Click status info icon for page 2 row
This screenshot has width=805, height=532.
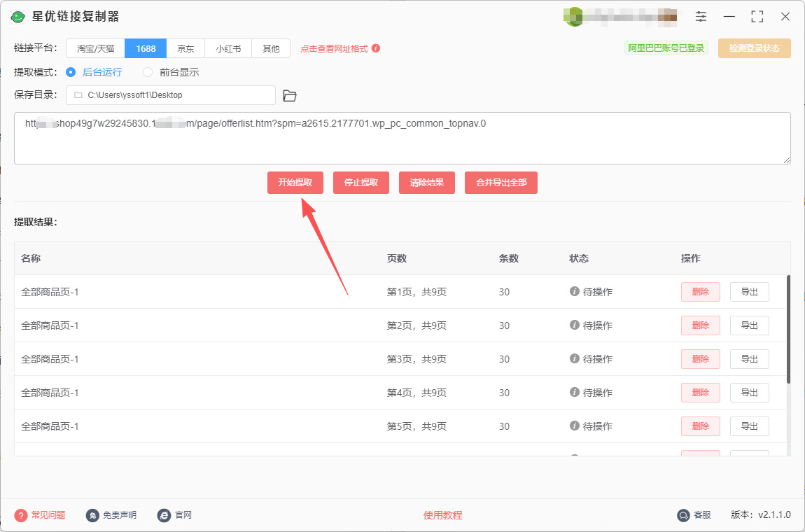tap(575, 325)
